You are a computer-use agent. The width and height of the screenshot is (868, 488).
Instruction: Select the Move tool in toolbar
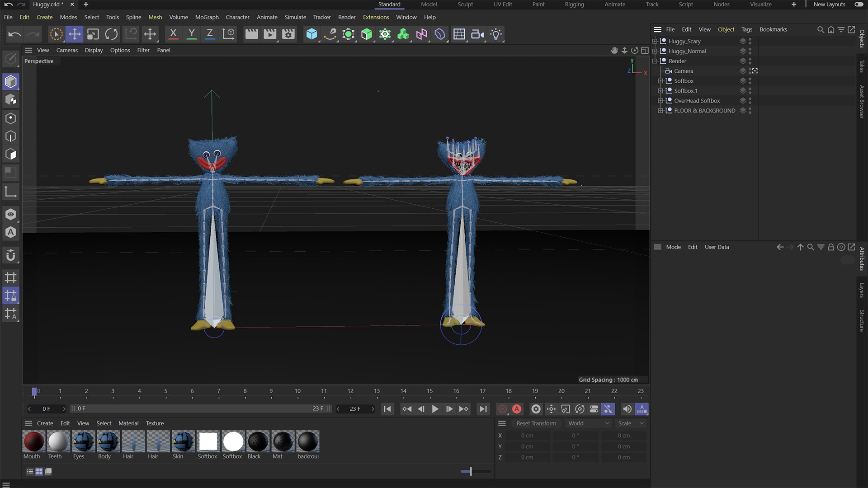point(75,34)
